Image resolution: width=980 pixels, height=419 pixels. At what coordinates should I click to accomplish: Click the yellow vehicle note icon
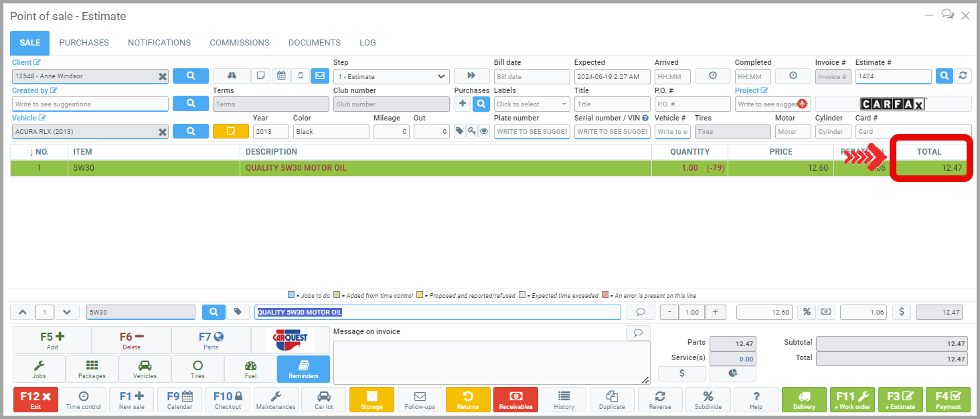[230, 131]
